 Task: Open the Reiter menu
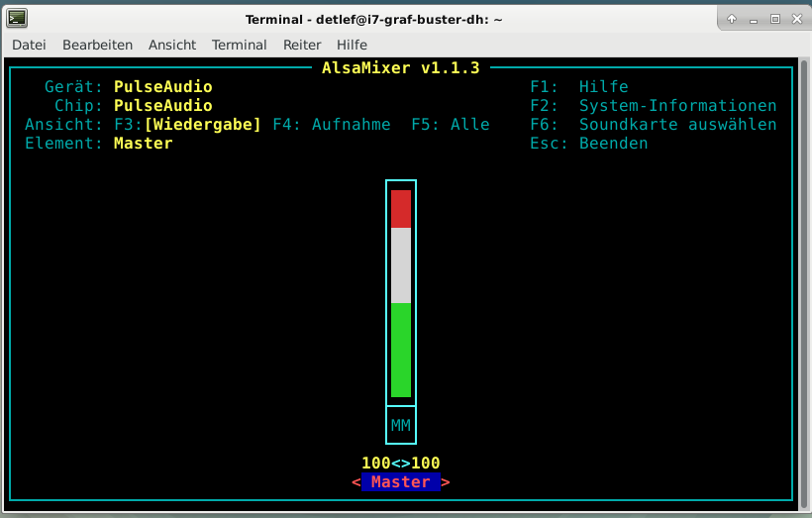point(302,46)
